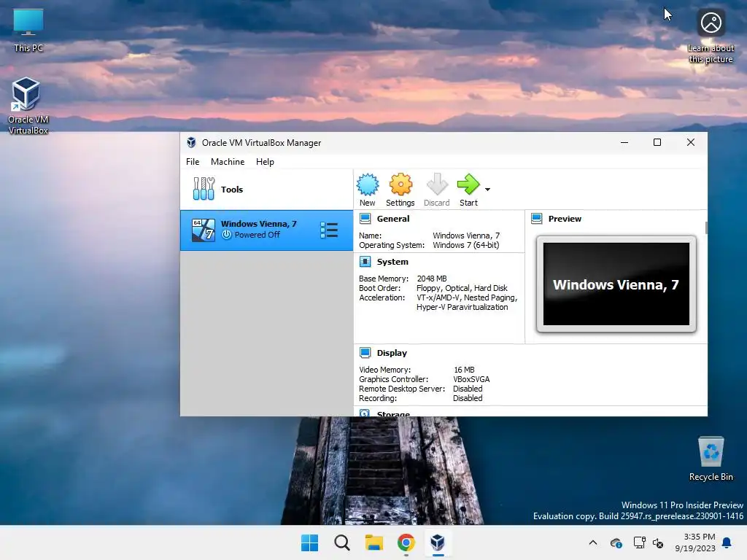The height and width of the screenshot is (560, 747).
Task: Open the Start button dropdown arrow
Action: coord(487,190)
